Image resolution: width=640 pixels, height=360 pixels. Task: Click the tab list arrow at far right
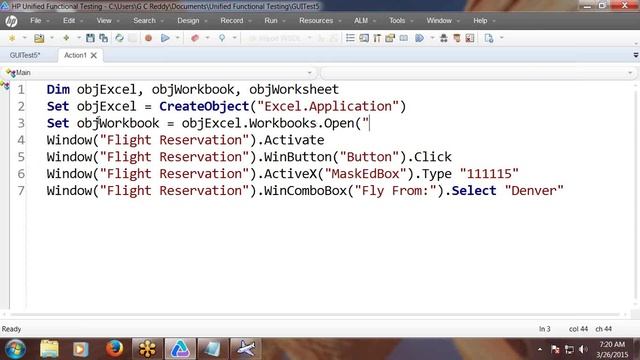(x=636, y=55)
